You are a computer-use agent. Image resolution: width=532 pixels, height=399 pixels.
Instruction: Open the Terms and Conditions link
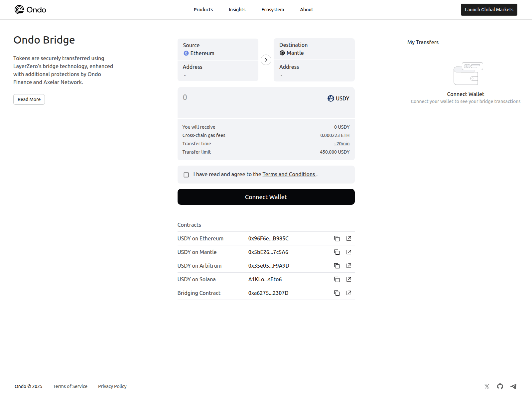[289, 174]
